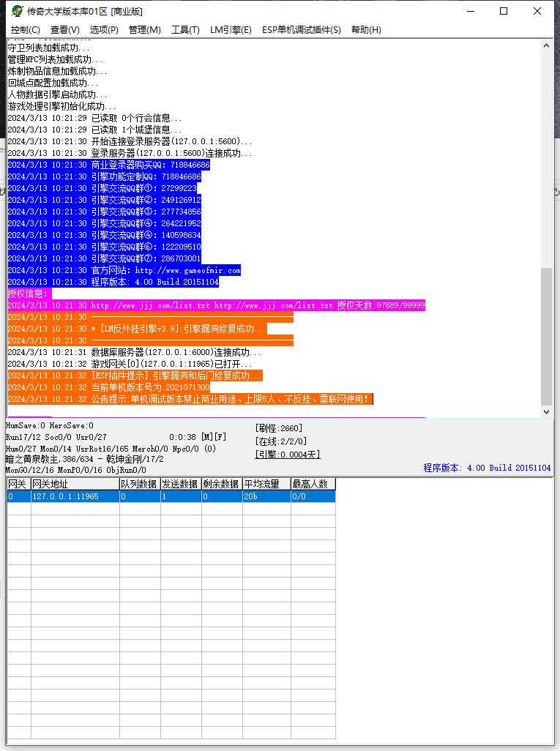Click the 公告提示 单机调试版本 log line
Image resolution: width=560 pixels, height=751 pixels.
[190, 400]
